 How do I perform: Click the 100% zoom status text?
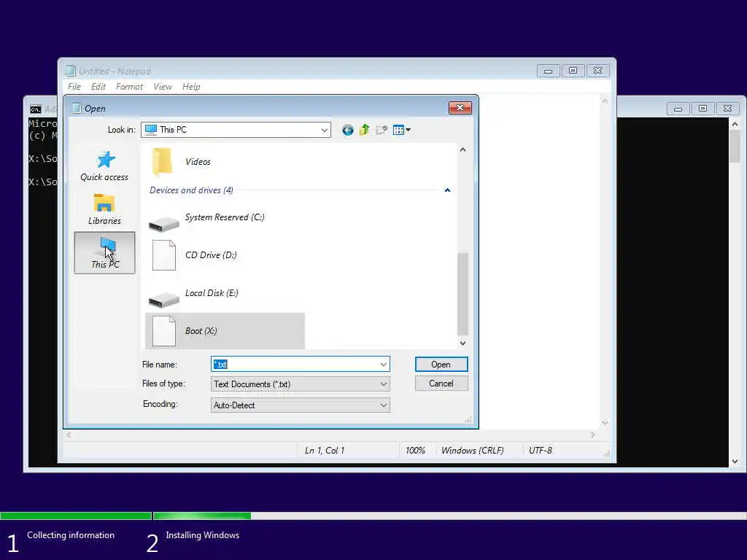coord(415,451)
